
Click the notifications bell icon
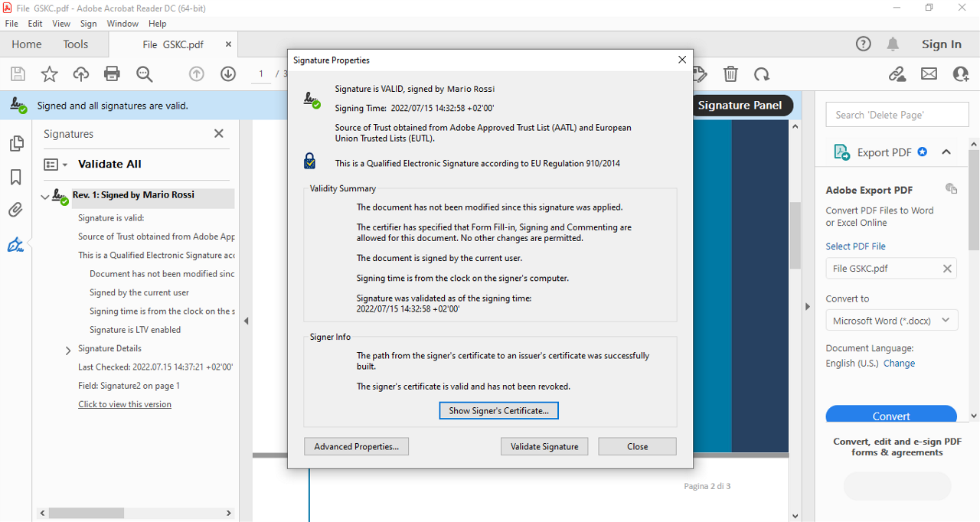tap(893, 44)
